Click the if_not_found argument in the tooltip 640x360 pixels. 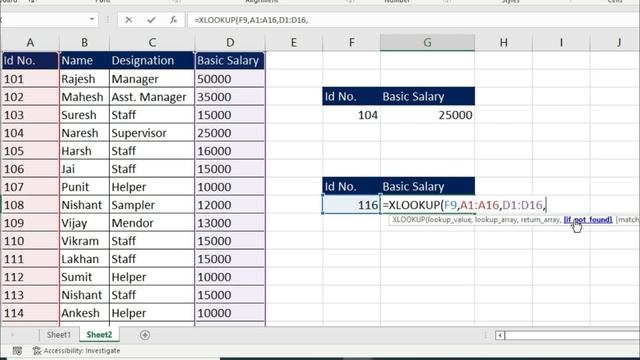[x=588, y=220]
